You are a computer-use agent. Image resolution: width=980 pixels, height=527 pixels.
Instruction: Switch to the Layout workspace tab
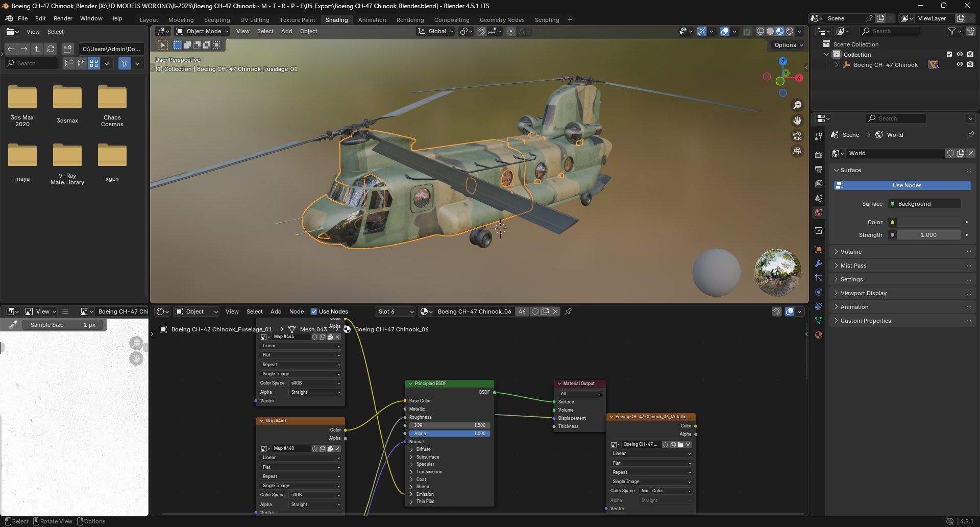(149, 20)
